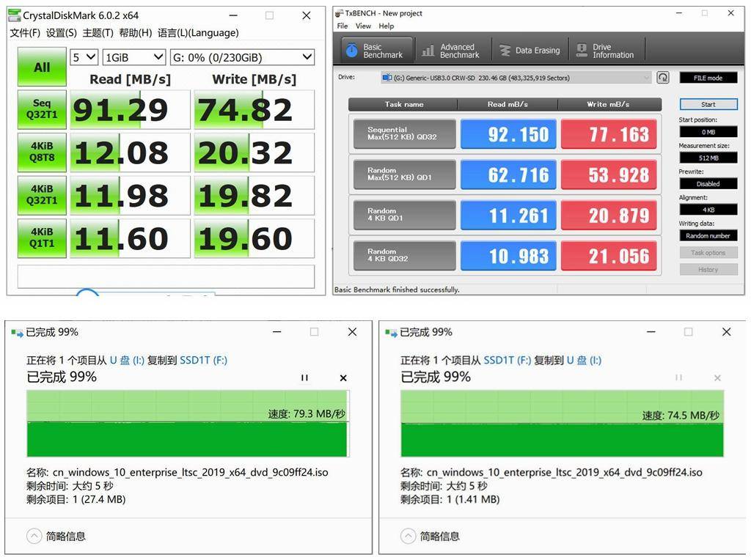Pause the copy from U盘 (I:) to SSD1T (F:)
Viewport: 751px width, 560px height.
(304, 377)
